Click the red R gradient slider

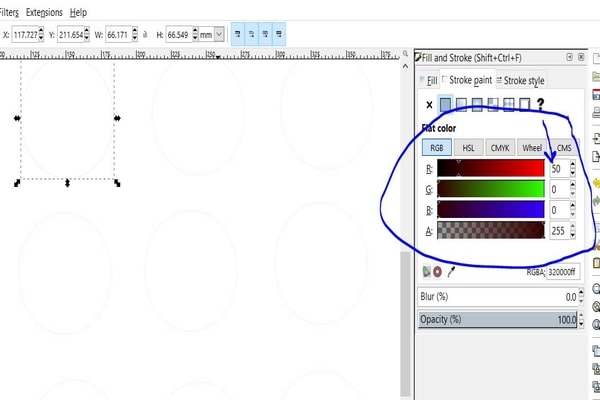pyautogui.click(x=491, y=168)
